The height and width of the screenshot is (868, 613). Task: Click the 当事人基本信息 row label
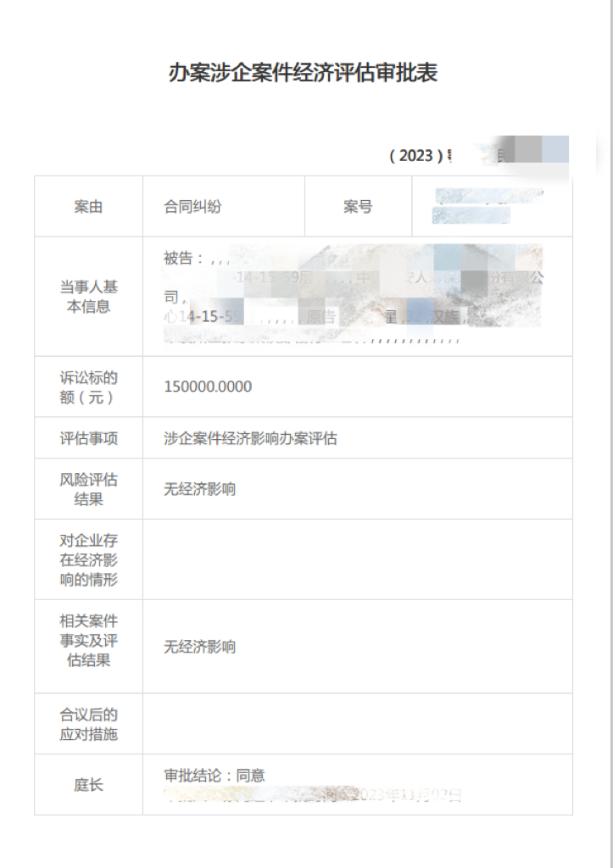[x=88, y=297]
